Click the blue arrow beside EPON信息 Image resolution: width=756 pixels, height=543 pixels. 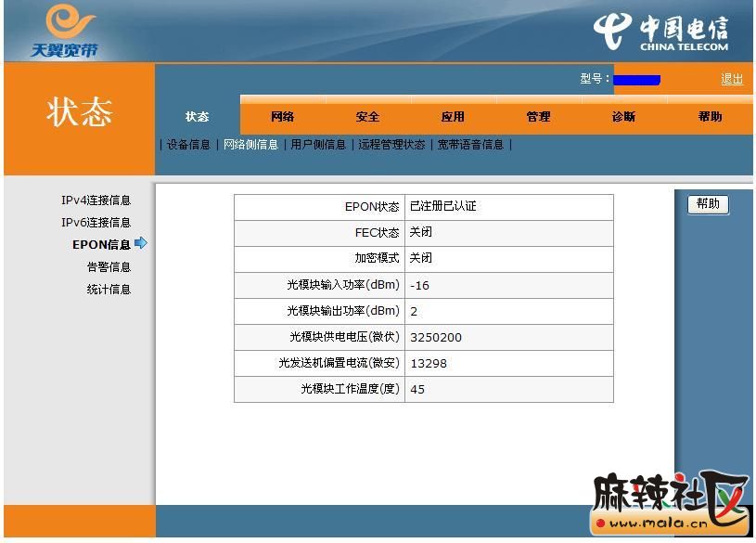(141, 243)
